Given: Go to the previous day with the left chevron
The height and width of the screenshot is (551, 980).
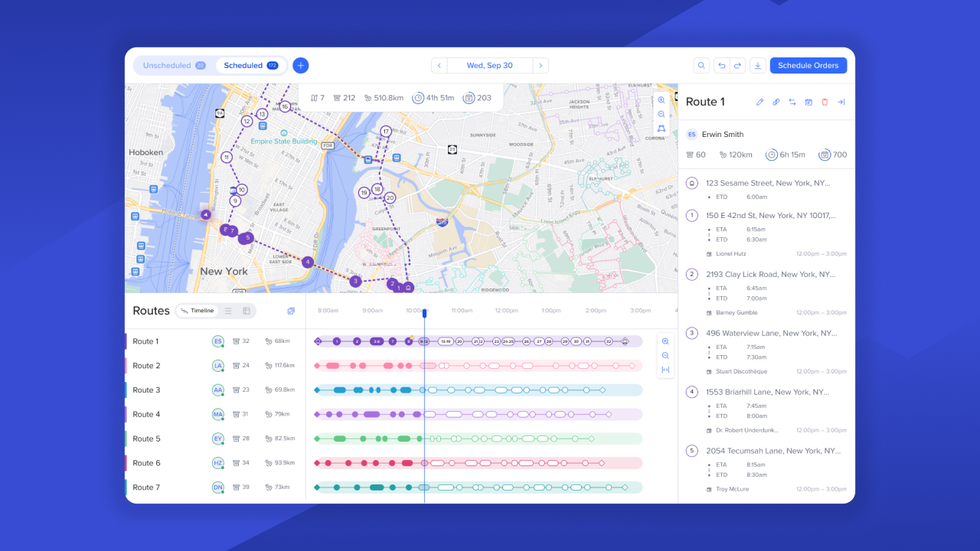Looking at the screenshot, I should pos(439,65).
